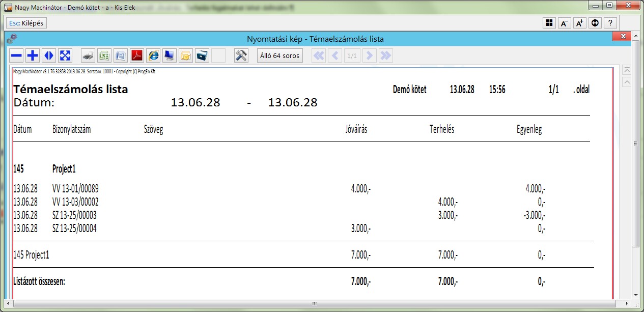The height and width of the screenshot is (312, 644).
Task: Export the list to Excel
Action: click(105, 55)
